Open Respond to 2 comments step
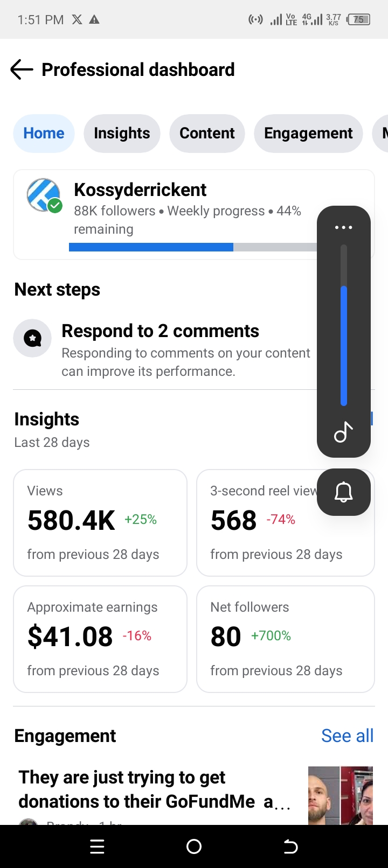Screen dimensions: 388x868 pyautogui.click(x=161, y=331)
